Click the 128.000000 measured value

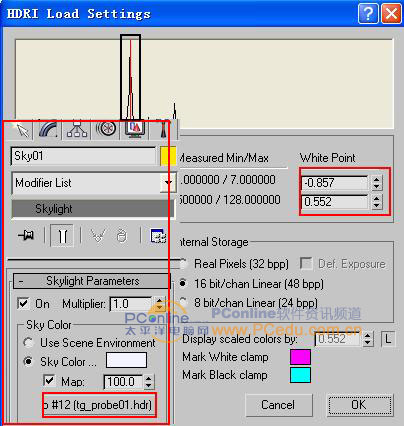(x=251, y=200)
